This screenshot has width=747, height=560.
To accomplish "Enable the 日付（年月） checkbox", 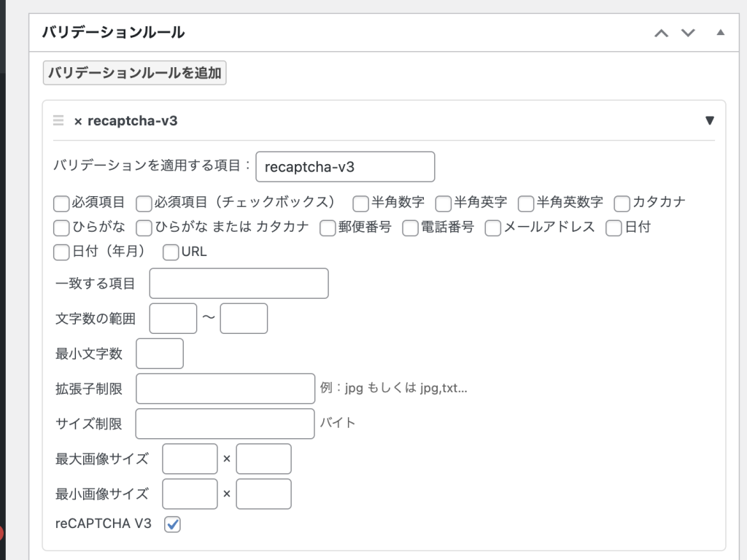I will [x=61, y=252].
